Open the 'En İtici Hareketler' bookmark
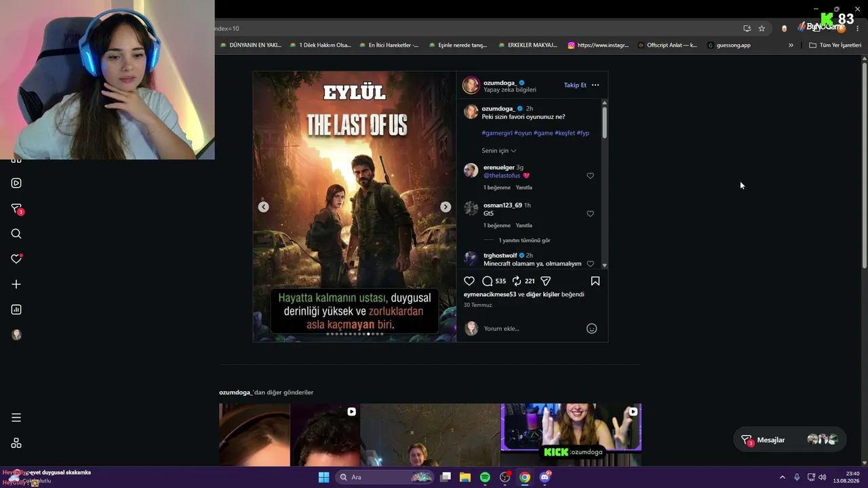This screenshot has height=488, width=868. click(x=389, y=45)
